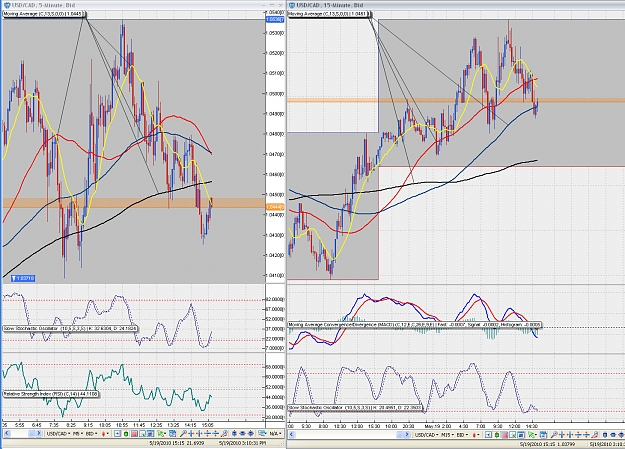Open the N/A dropdown in the left chart toolbar

point(275,433)
